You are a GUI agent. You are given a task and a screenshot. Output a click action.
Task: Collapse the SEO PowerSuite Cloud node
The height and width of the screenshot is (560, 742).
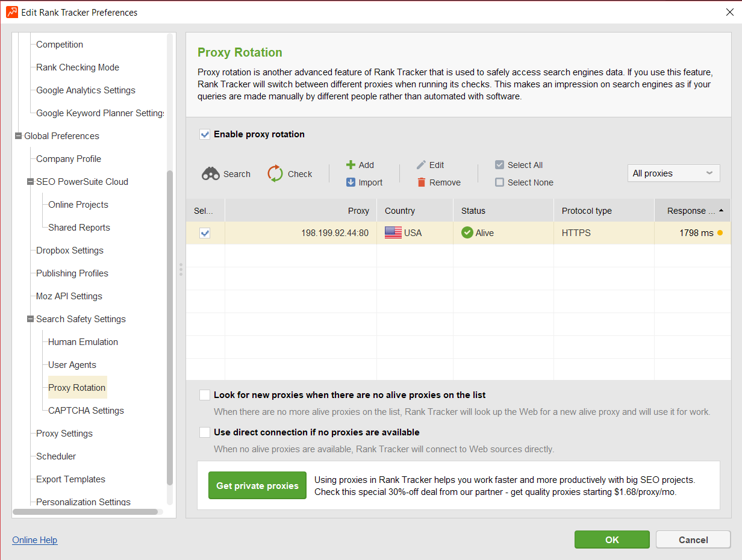[x=31, y=182]
